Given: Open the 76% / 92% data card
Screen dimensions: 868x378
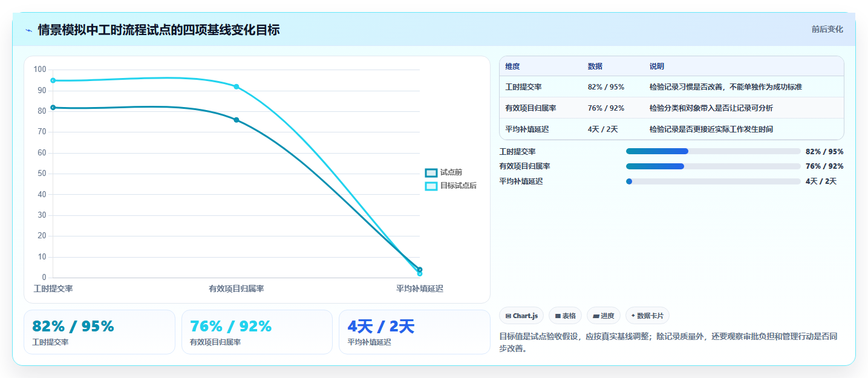Looking at the screenshot, I should pos(257,332).
